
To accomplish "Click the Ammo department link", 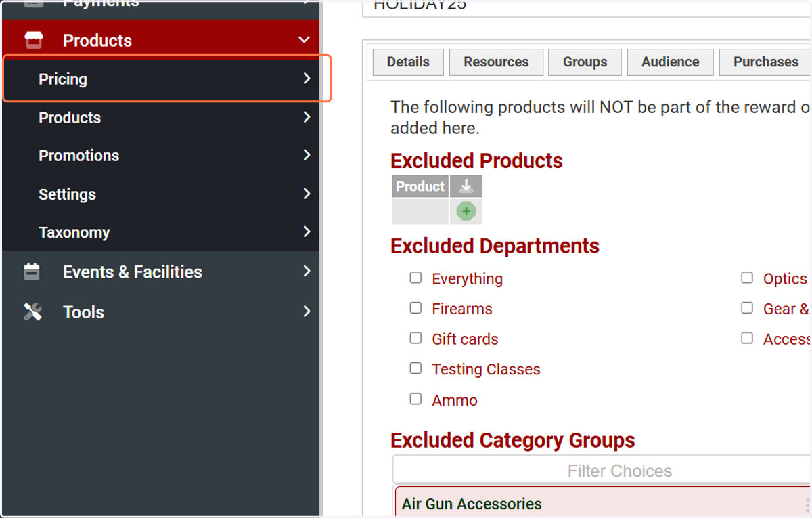I will click(455, 400).
